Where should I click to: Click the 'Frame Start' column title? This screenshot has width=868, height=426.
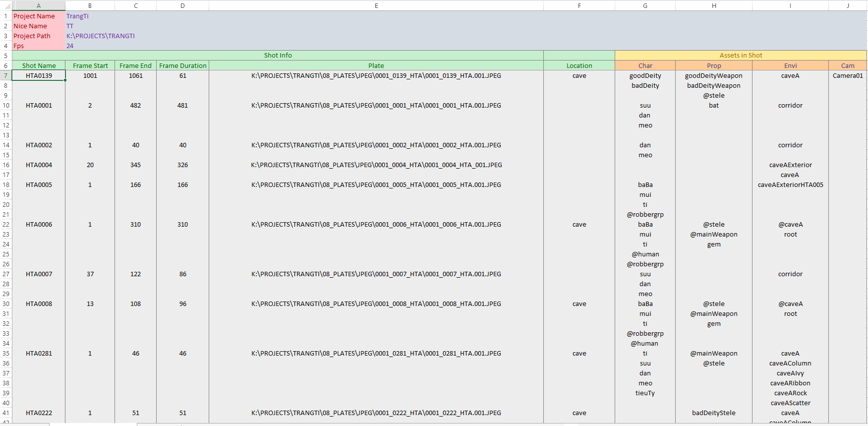click(90, 65)
